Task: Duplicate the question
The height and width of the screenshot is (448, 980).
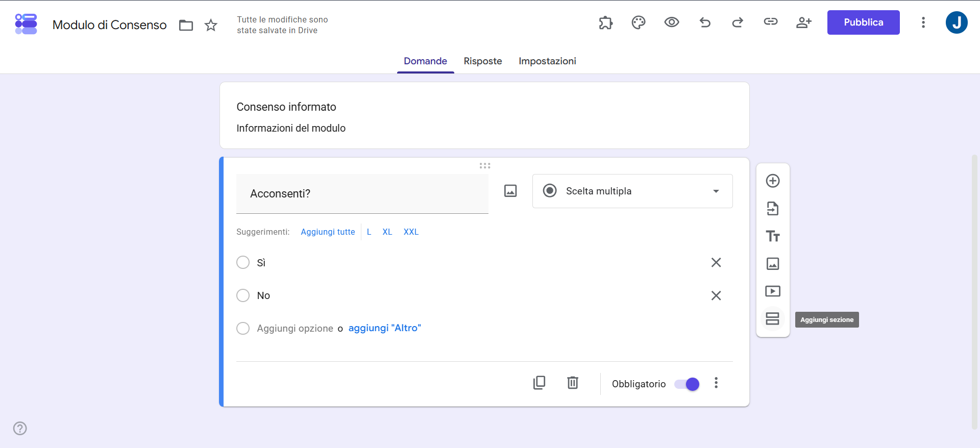Action: [x=539, y=383]
